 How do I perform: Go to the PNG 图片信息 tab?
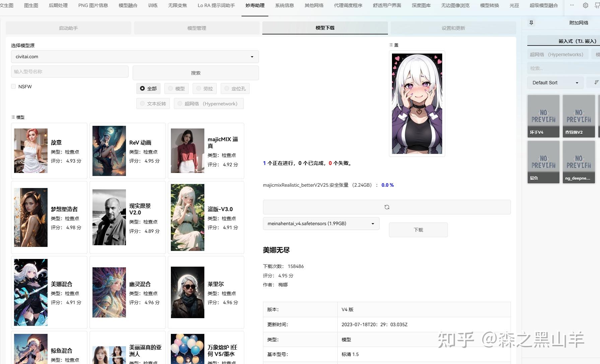(x=93, y=5)
